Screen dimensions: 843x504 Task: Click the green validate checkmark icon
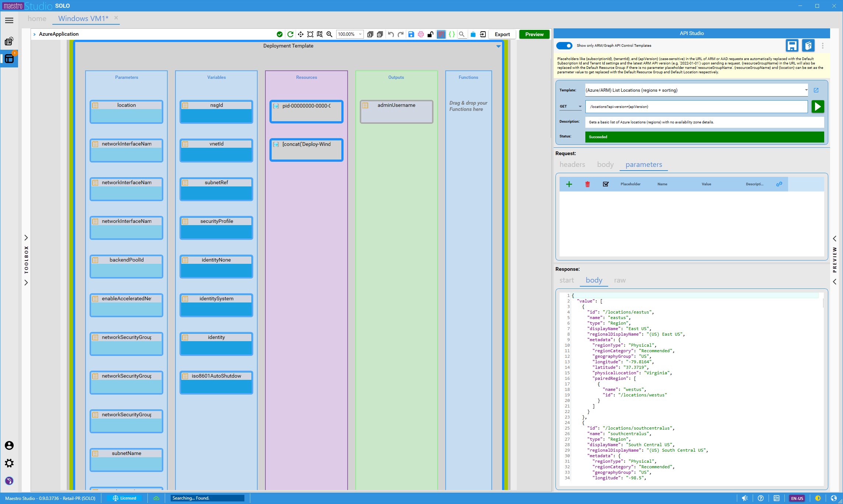pyautogui.click(x=280, y=34)
